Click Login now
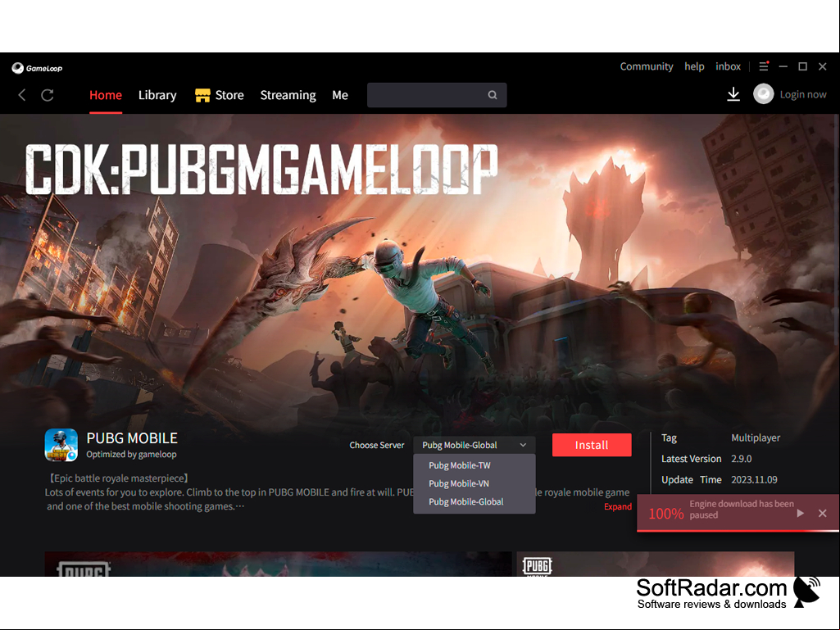Viewport: 840px width, 630px height. [x=802, y=94]
